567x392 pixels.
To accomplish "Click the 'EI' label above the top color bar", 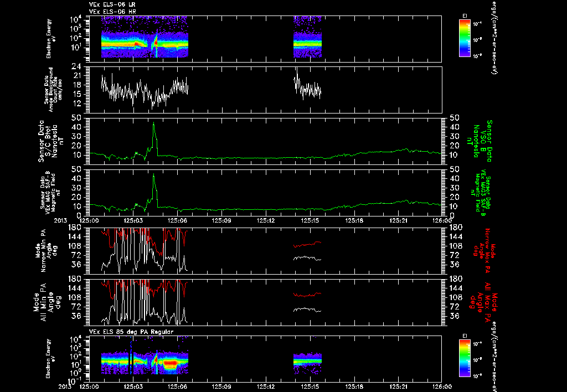I will point(465,16).
